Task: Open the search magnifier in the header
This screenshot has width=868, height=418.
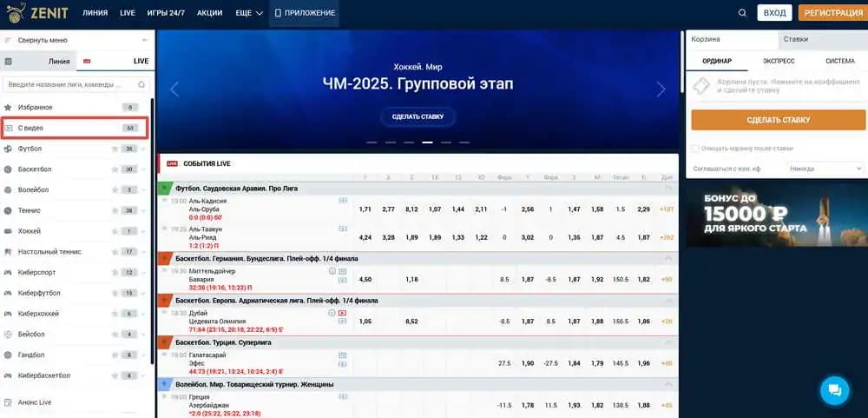Action: [x=742, y=13]
